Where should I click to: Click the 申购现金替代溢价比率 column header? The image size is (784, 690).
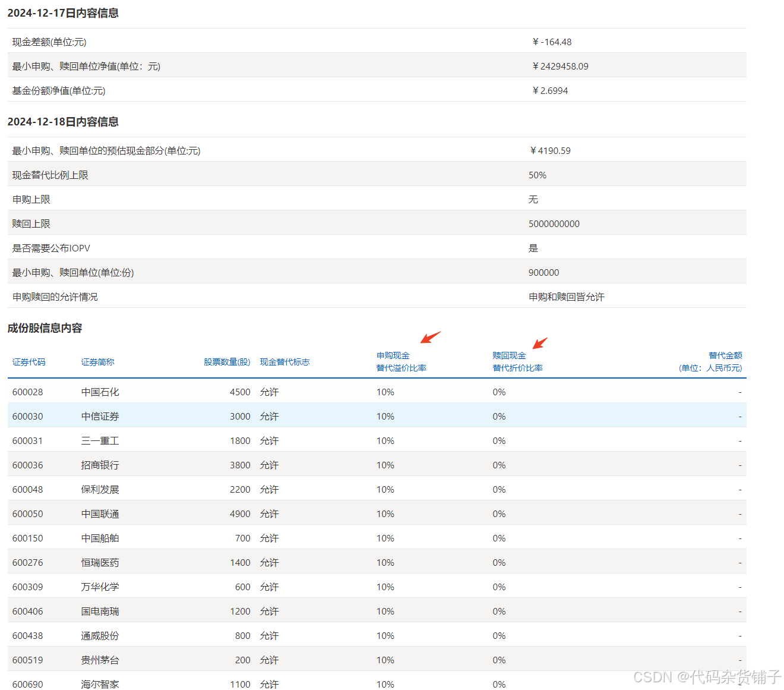[402, 361]
